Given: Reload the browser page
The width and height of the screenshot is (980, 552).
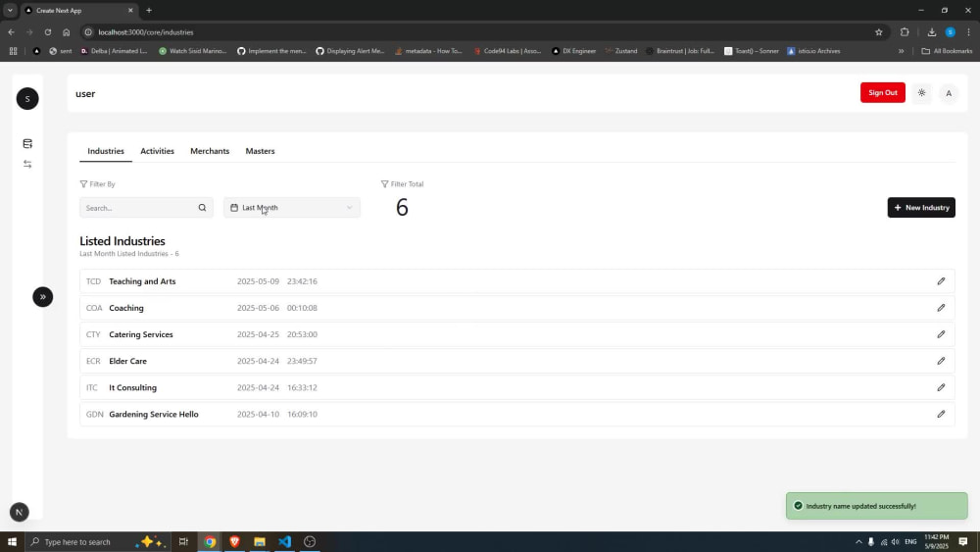Looking at the screenshot, I should point(47,32).
